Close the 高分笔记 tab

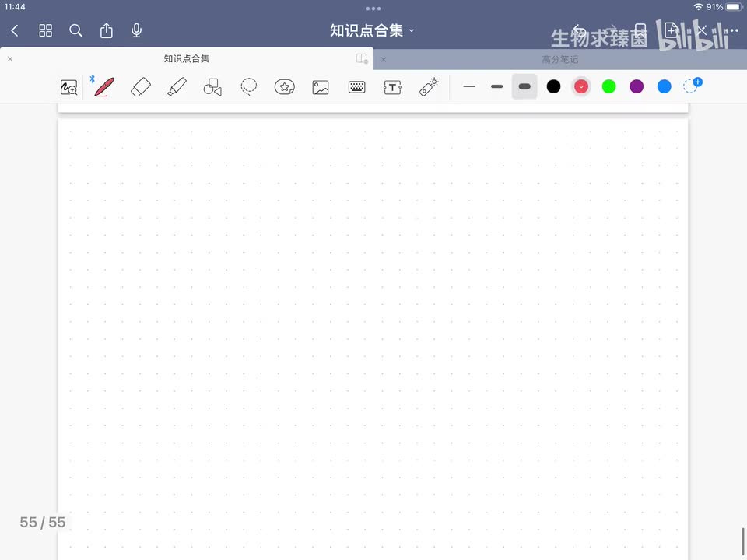coord(384,60)
